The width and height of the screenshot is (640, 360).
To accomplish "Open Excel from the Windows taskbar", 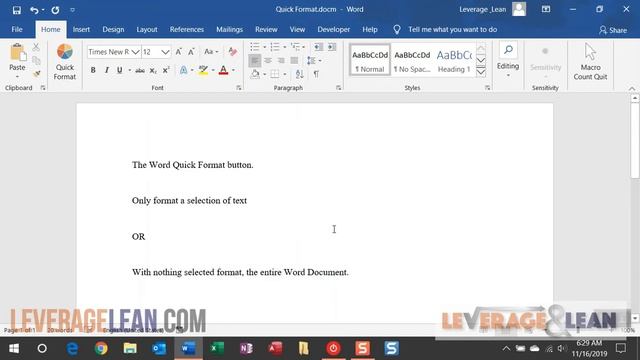I will point(217,348).
